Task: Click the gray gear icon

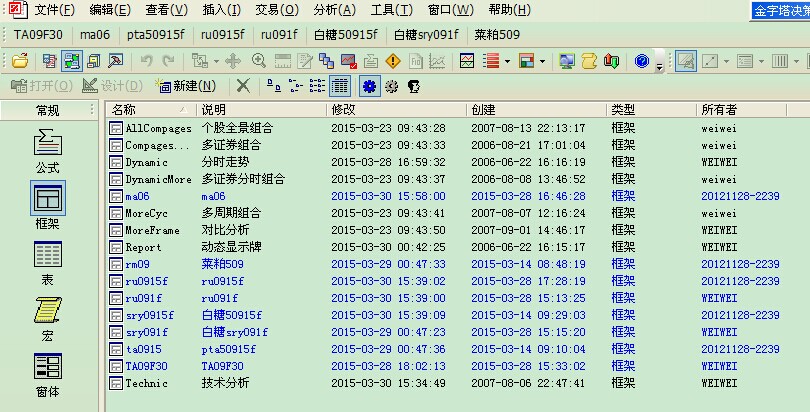Action: tap(392, 86)
